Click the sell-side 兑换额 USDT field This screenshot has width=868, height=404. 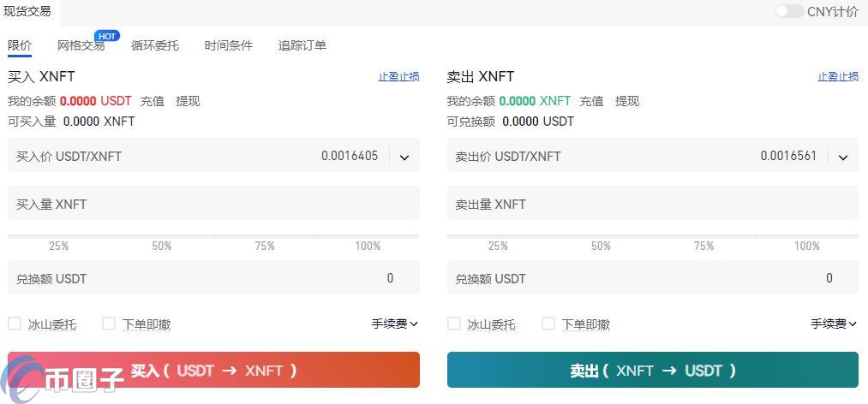point(653,277)
